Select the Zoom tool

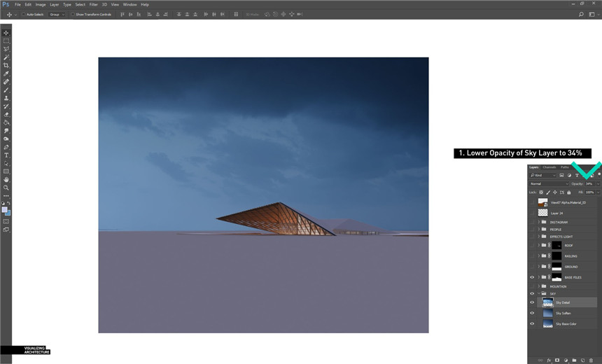pos(6,188)
